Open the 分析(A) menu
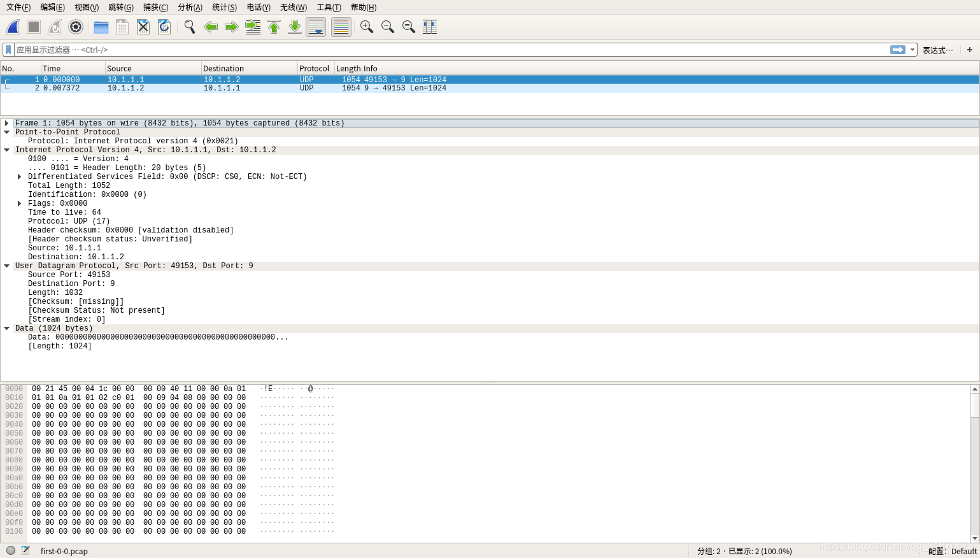The image size is (980, 558). [190, 8]
